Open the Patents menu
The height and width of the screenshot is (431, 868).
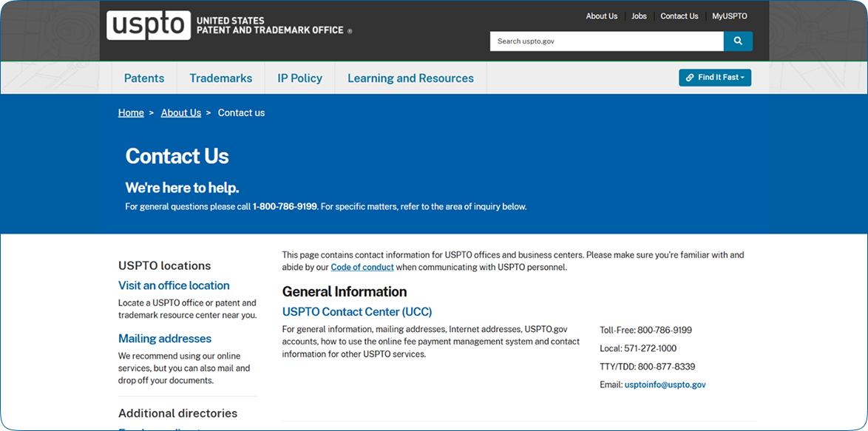click(144, 78)
